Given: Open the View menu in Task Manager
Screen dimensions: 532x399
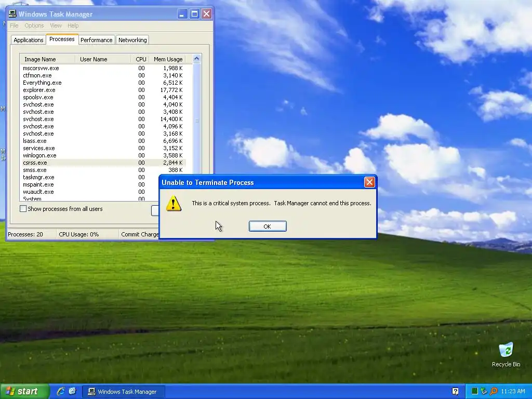Looking at the screenshot, I should [56, 25].
